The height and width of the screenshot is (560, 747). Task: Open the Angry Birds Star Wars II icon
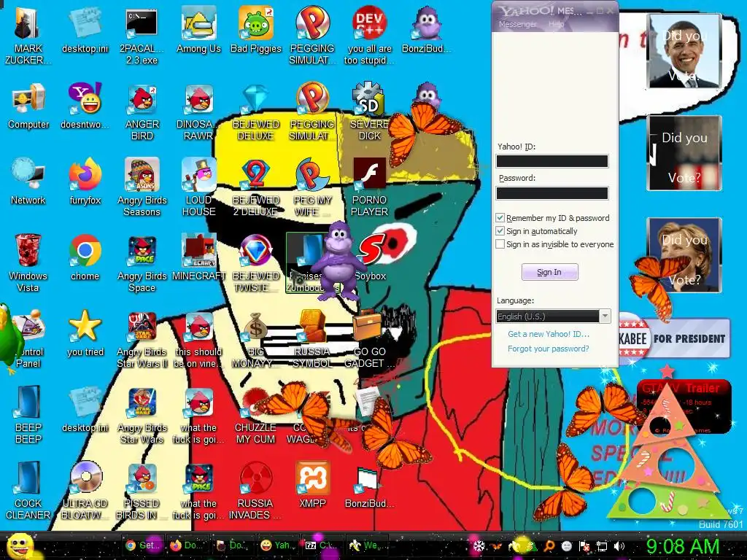(142, 339)
